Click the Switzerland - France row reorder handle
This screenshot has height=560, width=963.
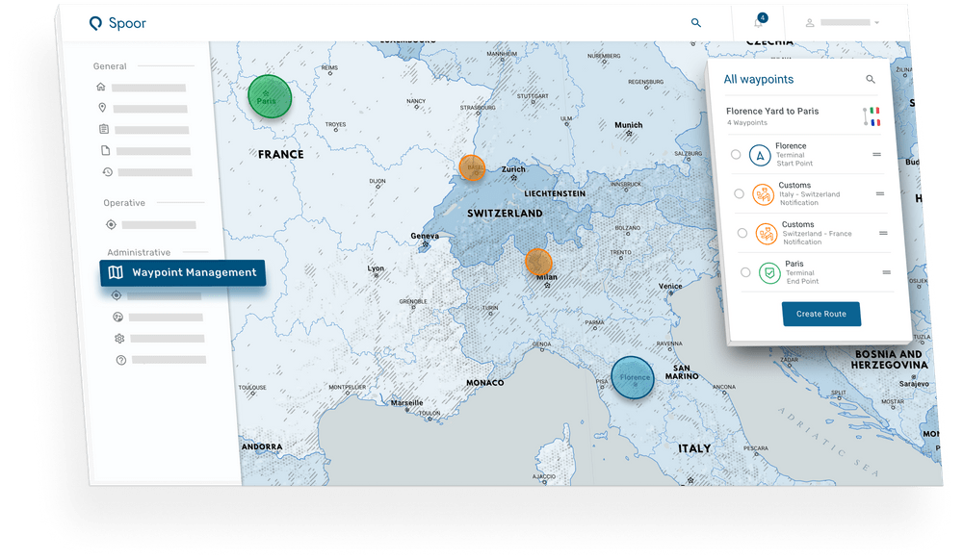(x=883, y=233)
